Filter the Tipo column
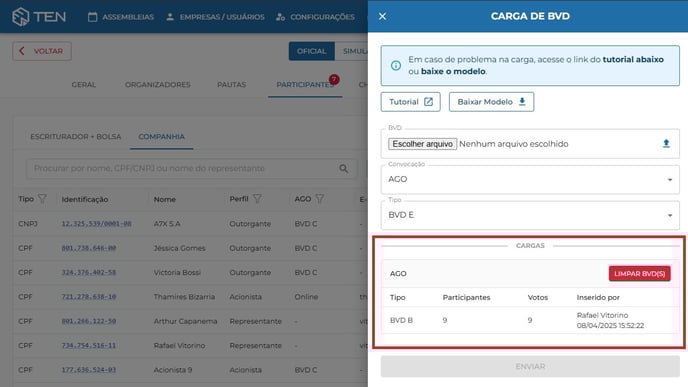 tap(42, 199)
